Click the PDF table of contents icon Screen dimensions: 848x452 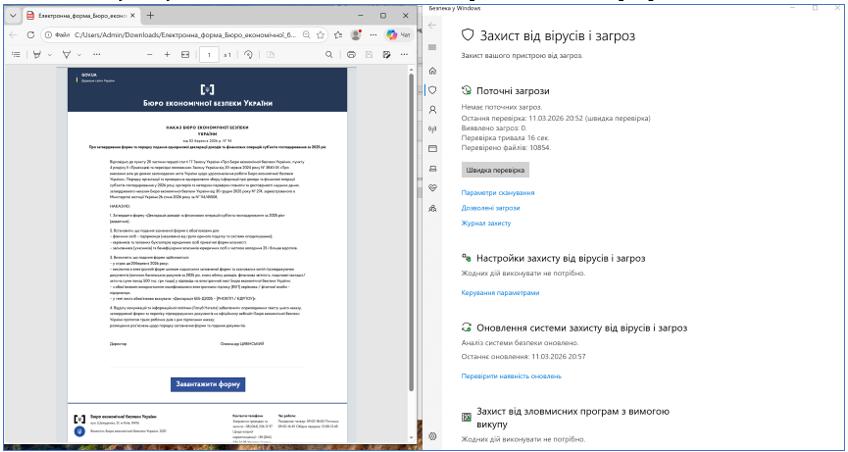[14, 54]
